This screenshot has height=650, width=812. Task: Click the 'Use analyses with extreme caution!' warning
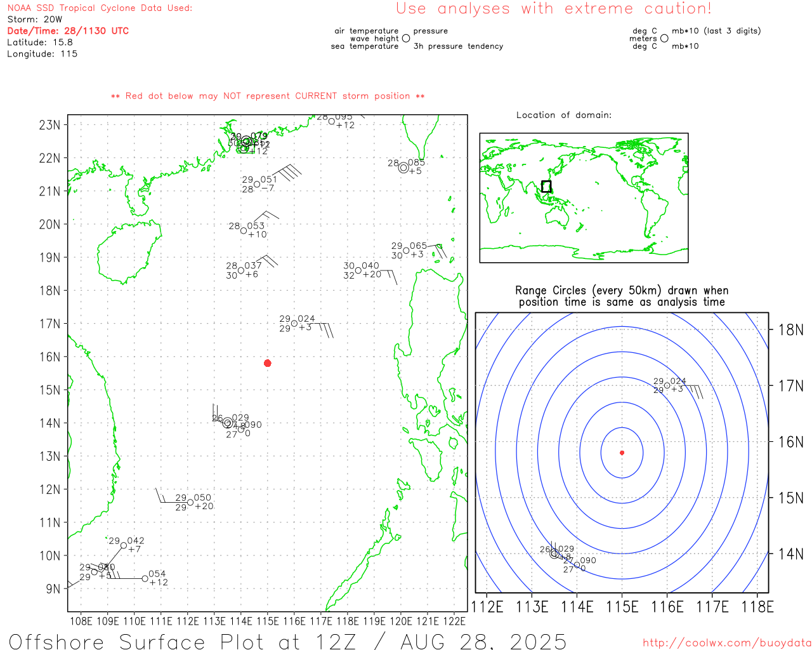[554, 8]
